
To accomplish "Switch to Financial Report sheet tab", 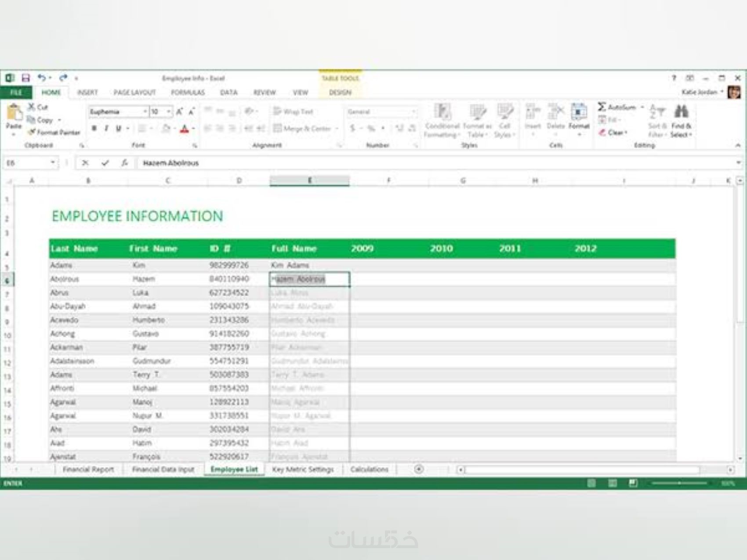I will tap(88, 469).
